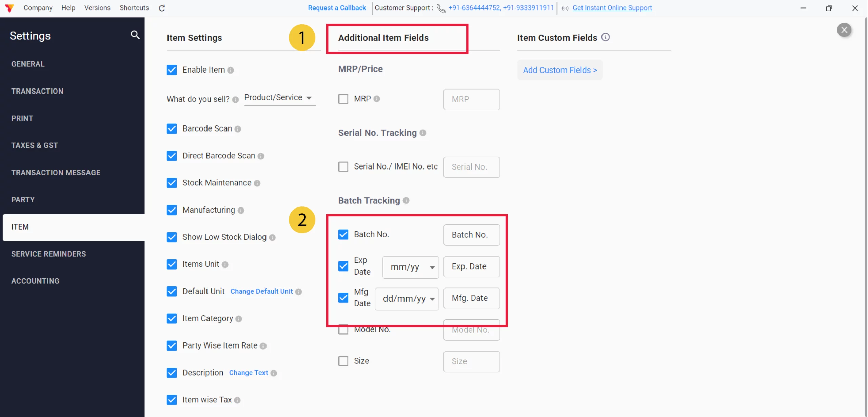Open the Settings search icon
Image resolution: width=868 pixels, height=417 pixels.
click(x=135, y=35)
